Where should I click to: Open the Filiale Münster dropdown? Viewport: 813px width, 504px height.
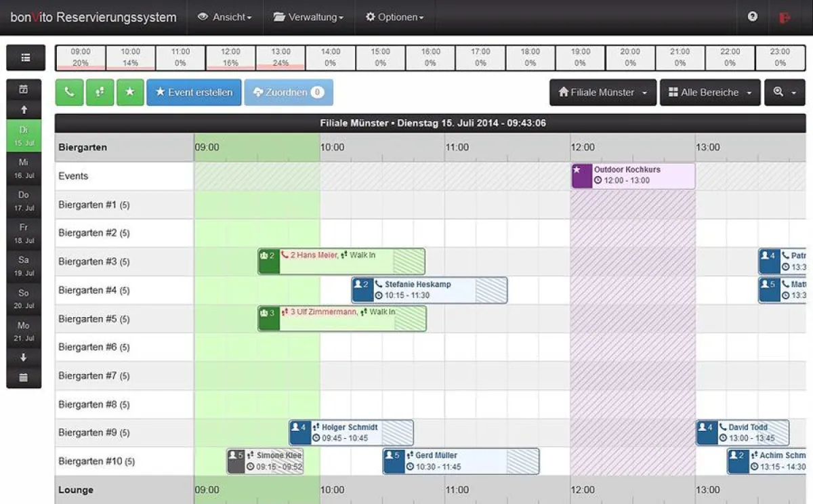602,93
